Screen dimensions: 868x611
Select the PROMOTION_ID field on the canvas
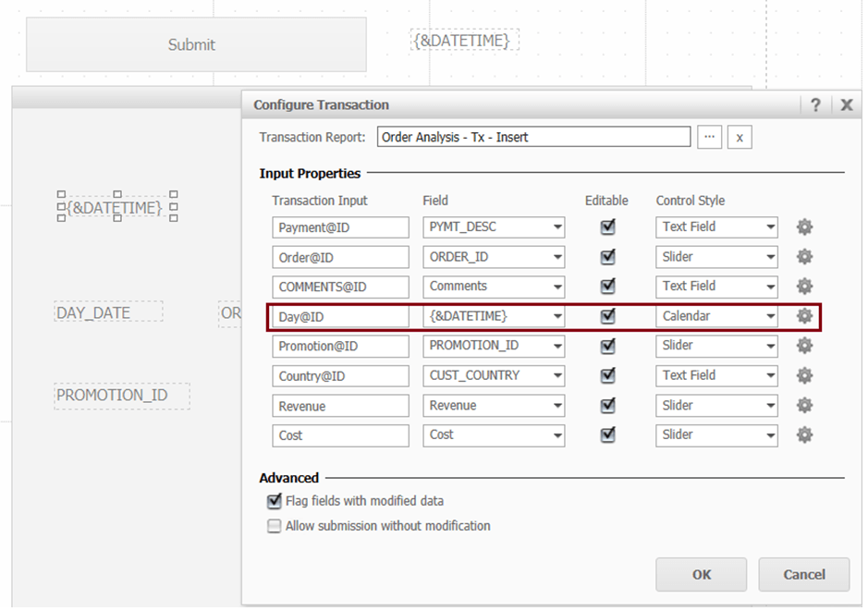(x=122, y=396)
